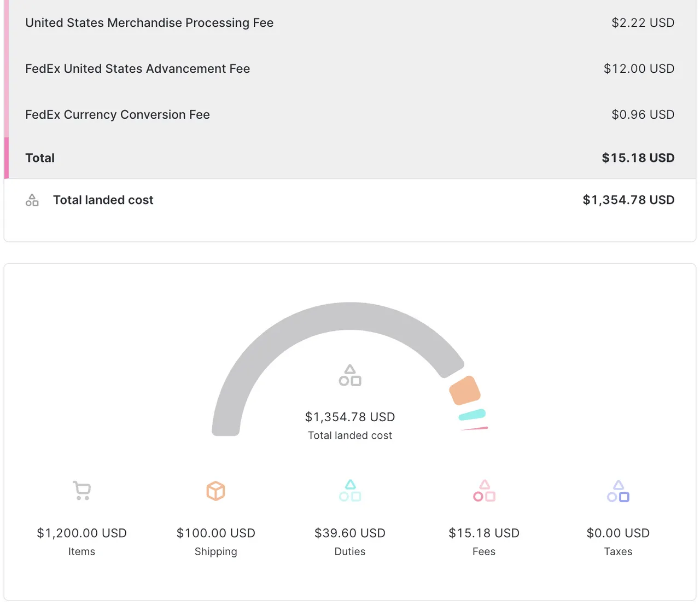The height and width of the screenshot is (605, 700).
Task: Click the teal Duties icon
Action: click(x=349, y=490)
